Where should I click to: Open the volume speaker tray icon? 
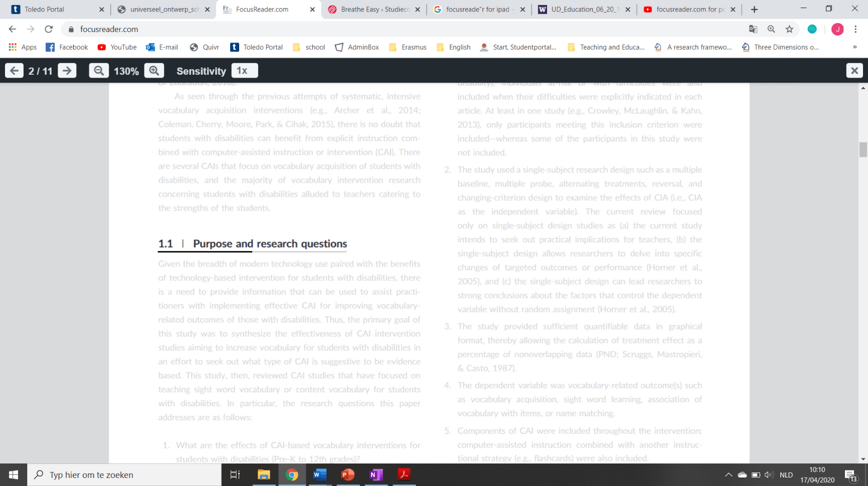pos(769,475)
